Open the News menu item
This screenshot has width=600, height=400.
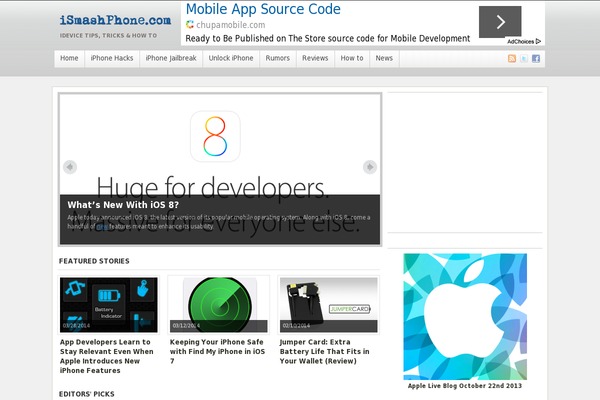point(384,58)
